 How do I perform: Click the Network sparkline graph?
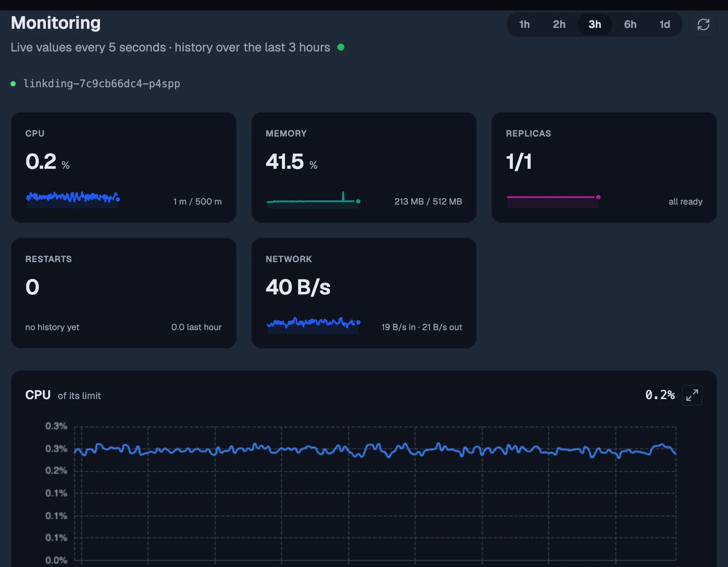coord(313,324)
